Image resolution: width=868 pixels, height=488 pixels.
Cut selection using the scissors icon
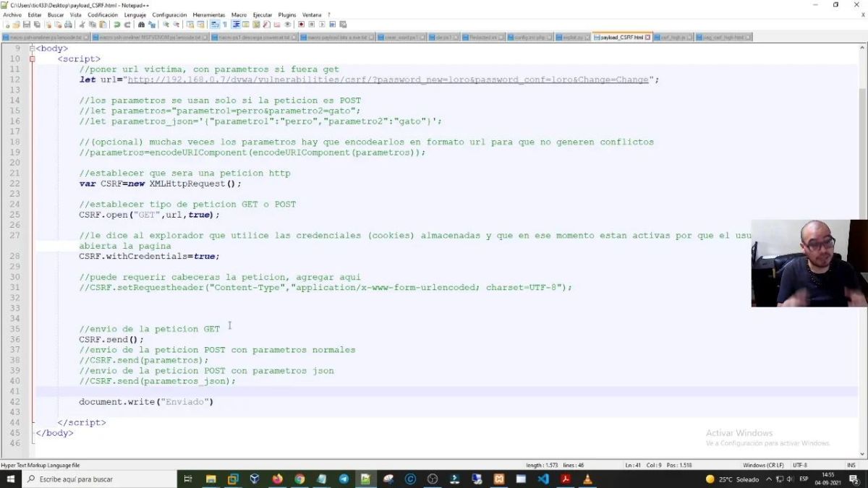[81, 25]
